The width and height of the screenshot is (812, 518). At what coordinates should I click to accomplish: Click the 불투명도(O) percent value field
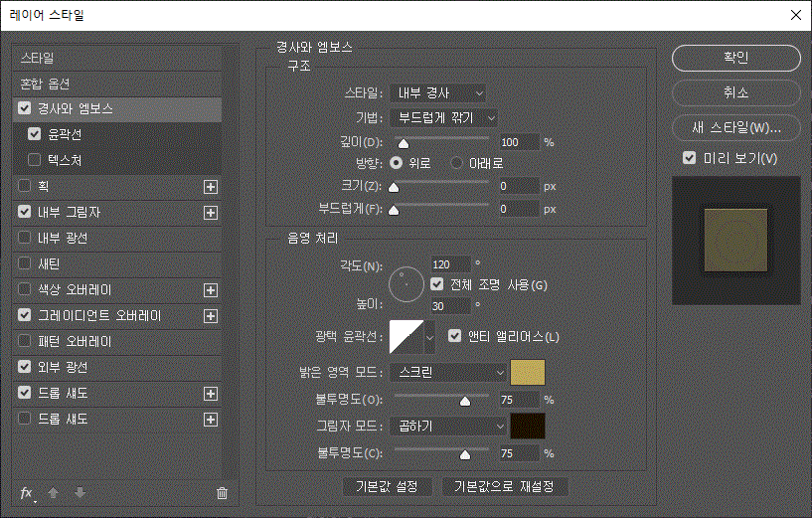[x=520, y=400]
